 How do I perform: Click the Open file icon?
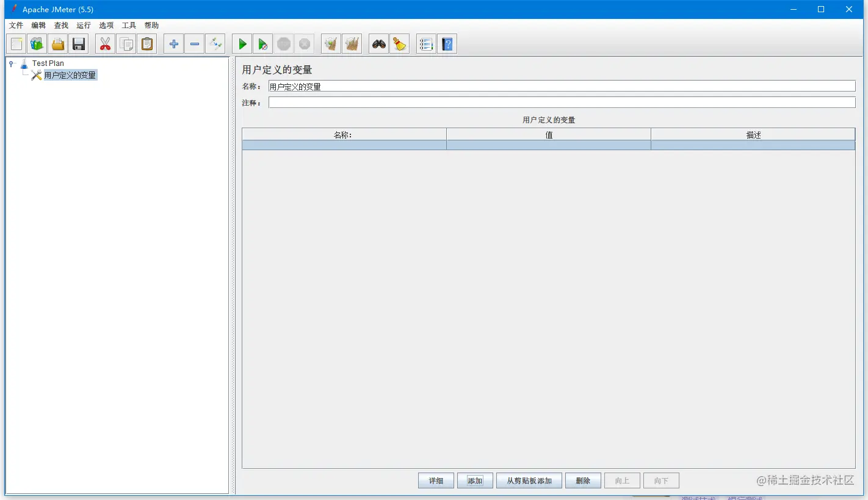[x=58, y=44]
